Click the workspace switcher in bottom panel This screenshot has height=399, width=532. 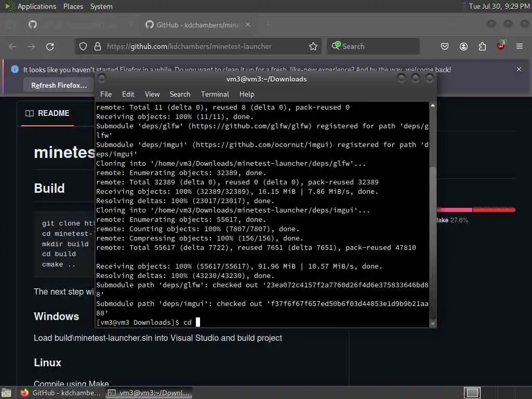[x=472, y=393]
